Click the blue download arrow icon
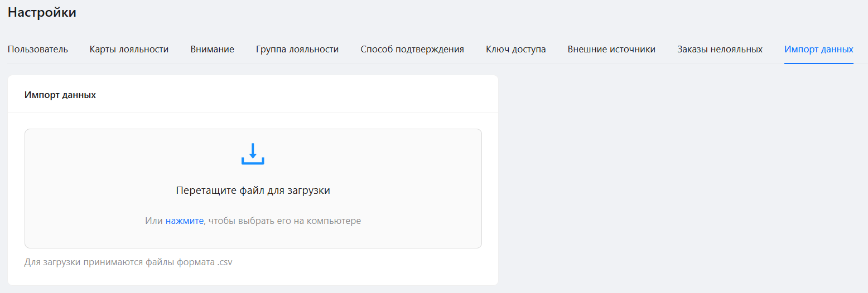The width and height of the screenshot is (868, 293). point(253,154)
